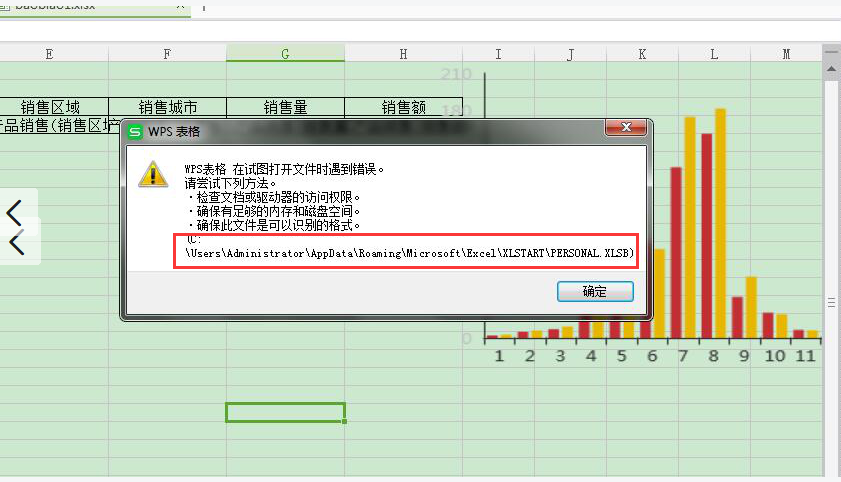Select column H header
This screenshot has height=482, width=841.
403,54
